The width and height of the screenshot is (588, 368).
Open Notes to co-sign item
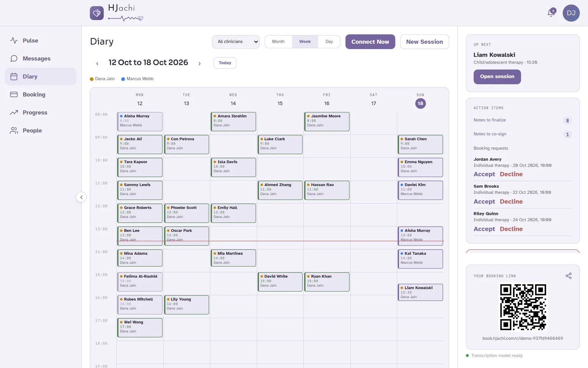point(523,134)
